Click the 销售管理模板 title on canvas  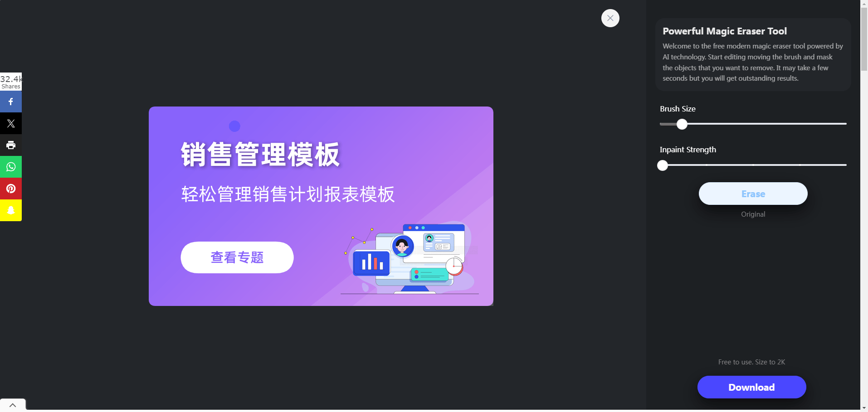(260, 155)
